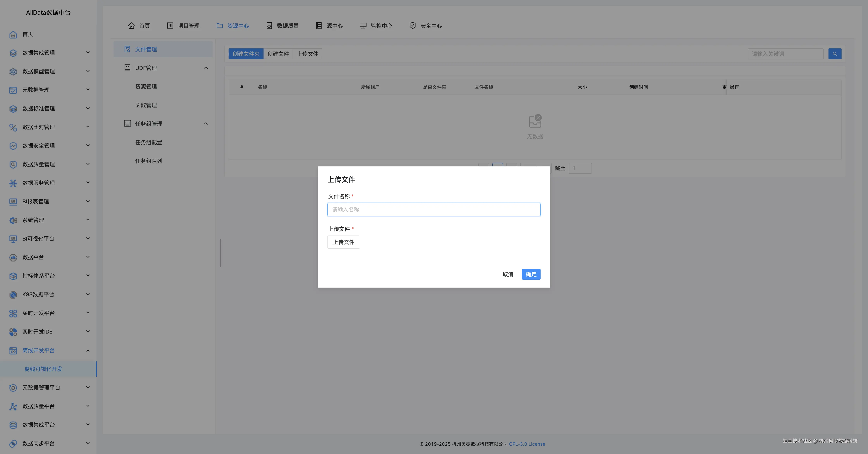Click the 数据服务管理 sidebar icon
This screenshot has height=454, width=868.
(13, 183)
